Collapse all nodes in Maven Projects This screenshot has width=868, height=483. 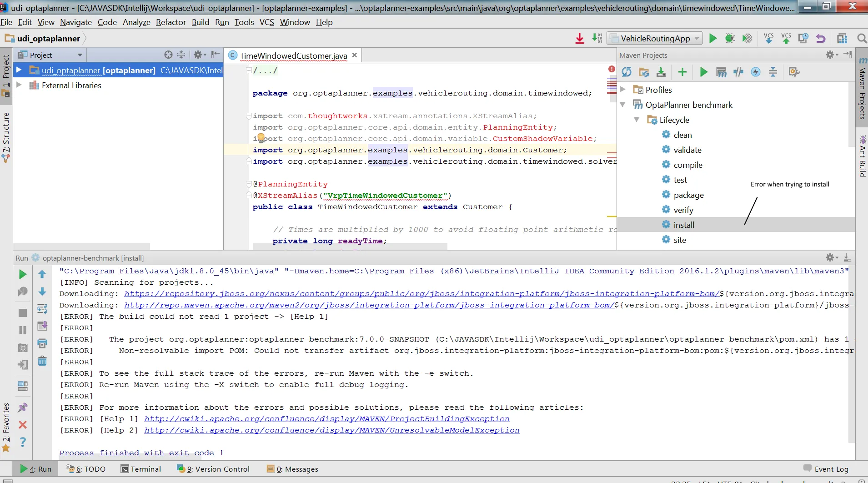[x=773, y=72]
